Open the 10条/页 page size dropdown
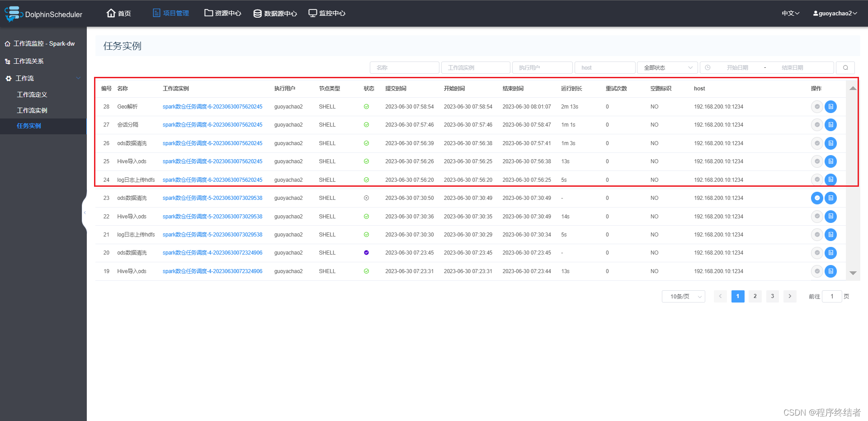The height and width of the screenshot is (421, 868). pyautogui.click(x=684, y=297)
